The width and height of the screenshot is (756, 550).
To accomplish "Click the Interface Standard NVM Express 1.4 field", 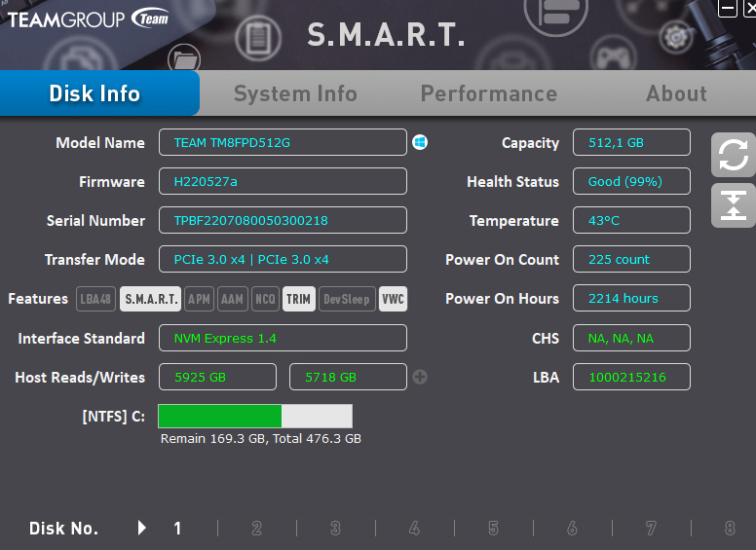I will click(283, 338).
